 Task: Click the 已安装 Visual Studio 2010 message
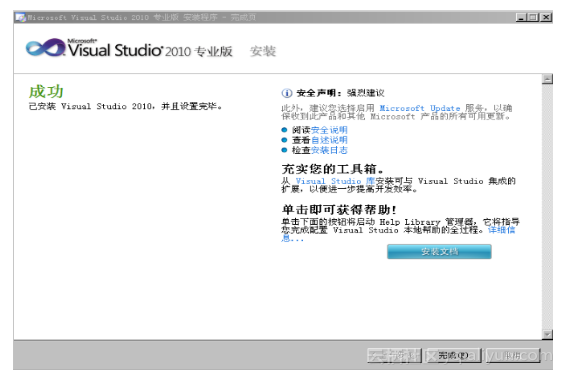point(125,106)
